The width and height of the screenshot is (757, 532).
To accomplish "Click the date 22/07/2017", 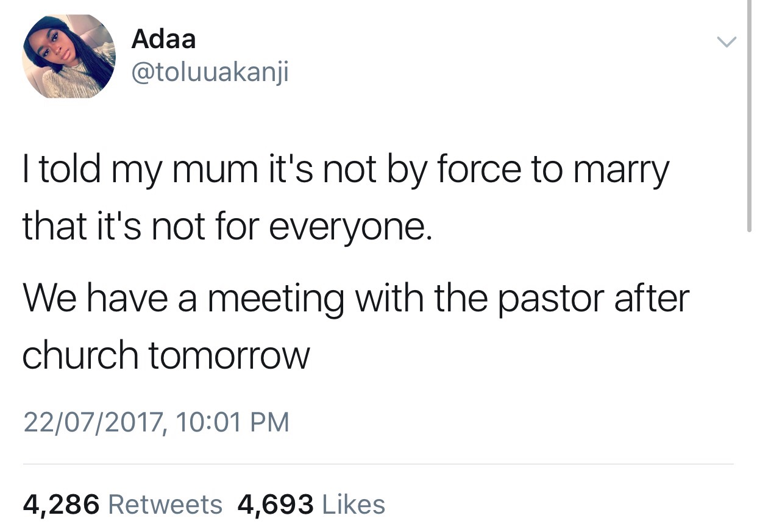I will tap(92, 422).
